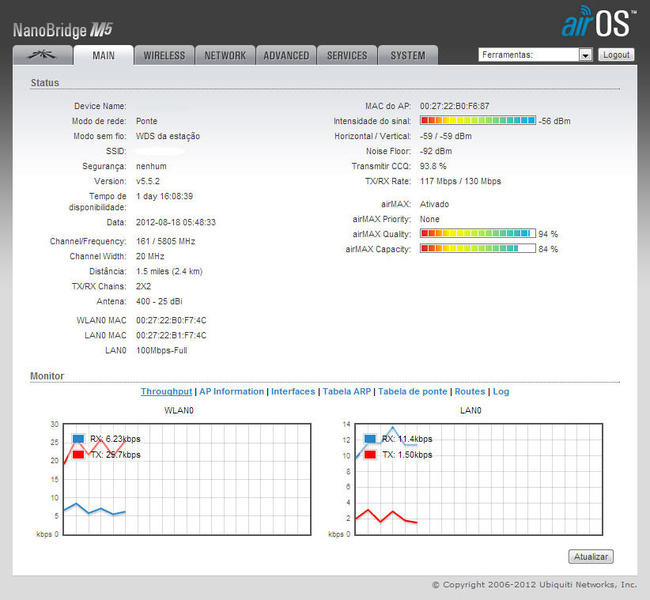Click the version value v5.5.2
This screenshot has width=650, height=600.
click(x=148, y=181)
